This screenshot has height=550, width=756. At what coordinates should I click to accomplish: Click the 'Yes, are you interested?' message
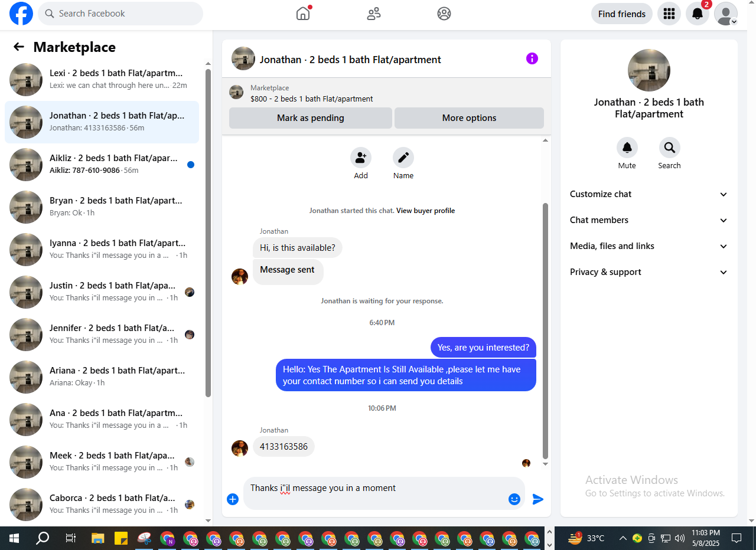pyautogui.click(x=483, y=348)
